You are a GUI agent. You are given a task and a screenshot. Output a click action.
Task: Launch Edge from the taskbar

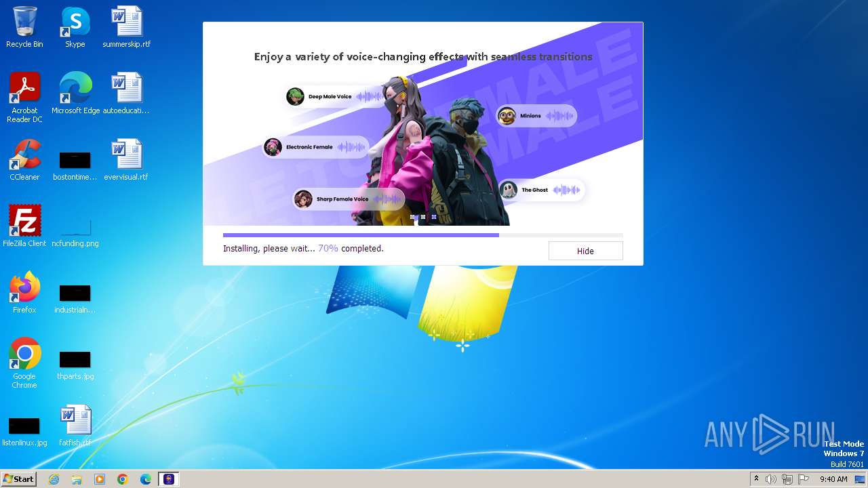(146, 479)
